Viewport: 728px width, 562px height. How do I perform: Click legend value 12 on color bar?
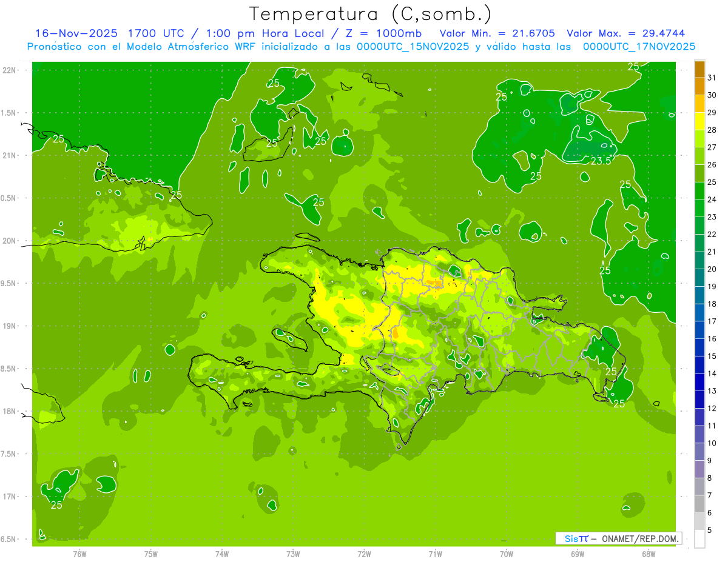click(712, 409)
